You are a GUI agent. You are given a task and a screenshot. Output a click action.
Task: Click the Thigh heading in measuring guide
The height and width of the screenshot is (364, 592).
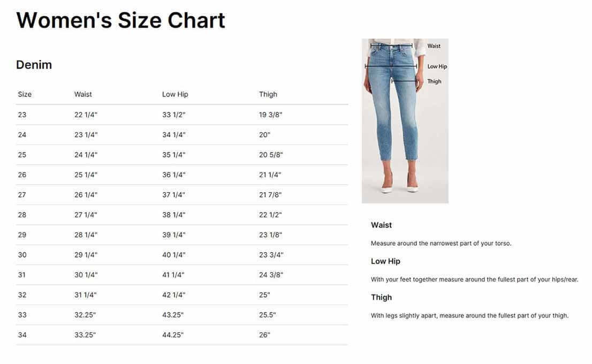[381, 298]
